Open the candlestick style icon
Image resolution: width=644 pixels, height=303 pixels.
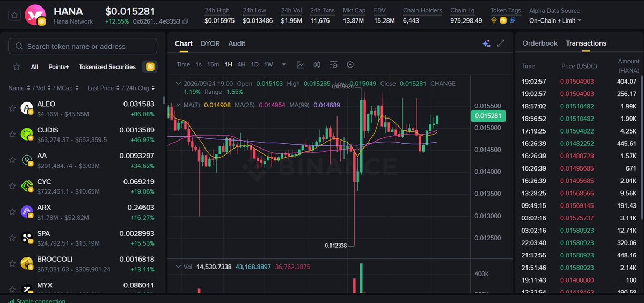coord(317,65)
